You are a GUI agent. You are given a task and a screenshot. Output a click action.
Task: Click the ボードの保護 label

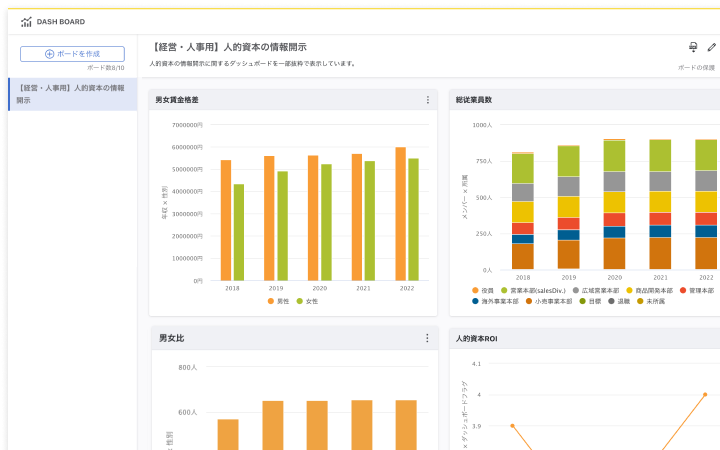tap(696, 68)
